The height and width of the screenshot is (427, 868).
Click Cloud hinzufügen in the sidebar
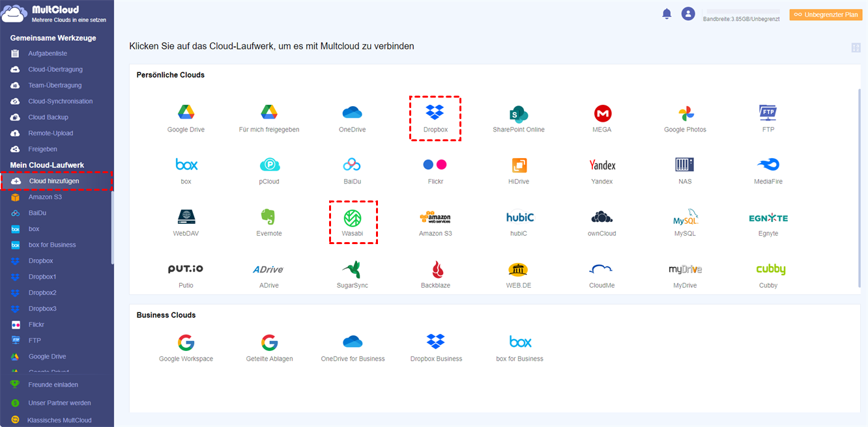click(57, 181)
